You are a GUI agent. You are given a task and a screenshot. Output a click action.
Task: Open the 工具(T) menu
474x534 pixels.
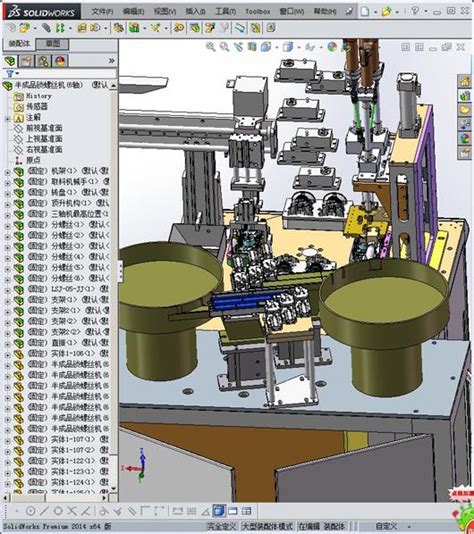click(x=225, y=12)
